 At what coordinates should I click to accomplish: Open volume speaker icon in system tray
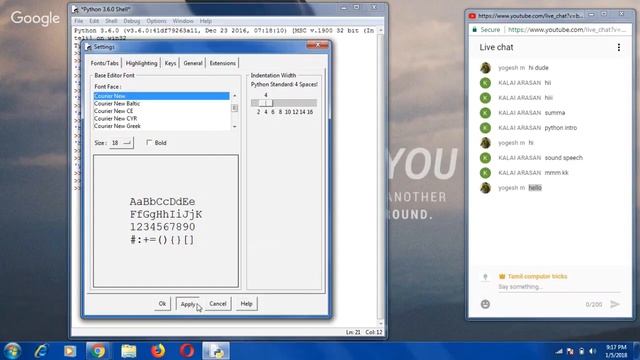593,351
